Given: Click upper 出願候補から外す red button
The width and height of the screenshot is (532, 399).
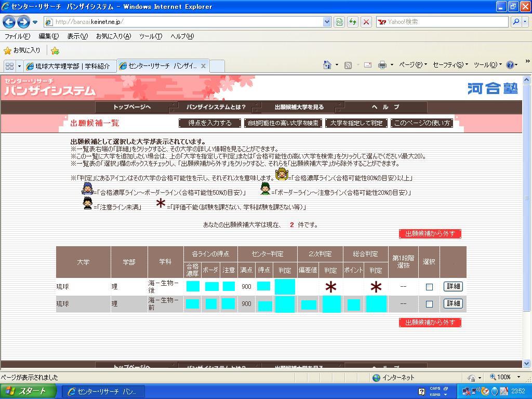Looking at the screenshot, I should point(430,234).
